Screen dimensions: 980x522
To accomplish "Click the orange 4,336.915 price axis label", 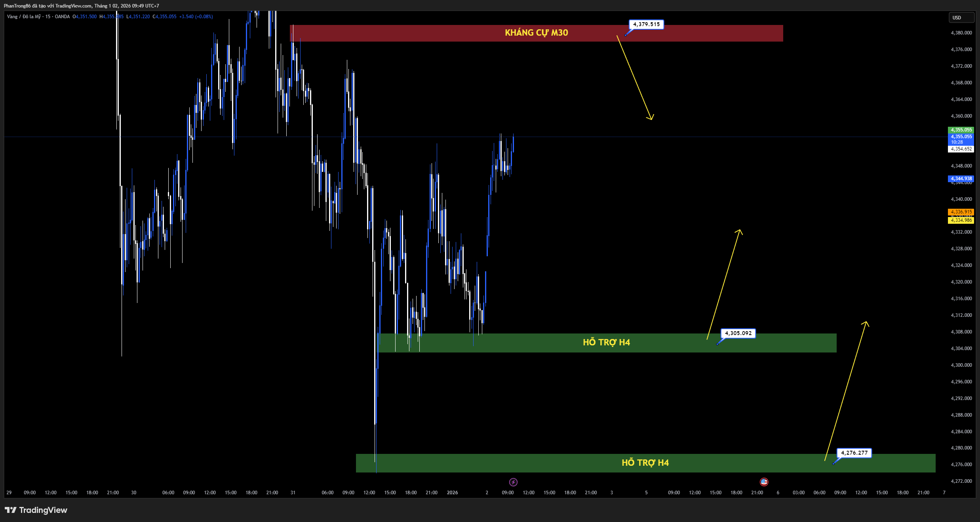I will click(x=961, y=212).
